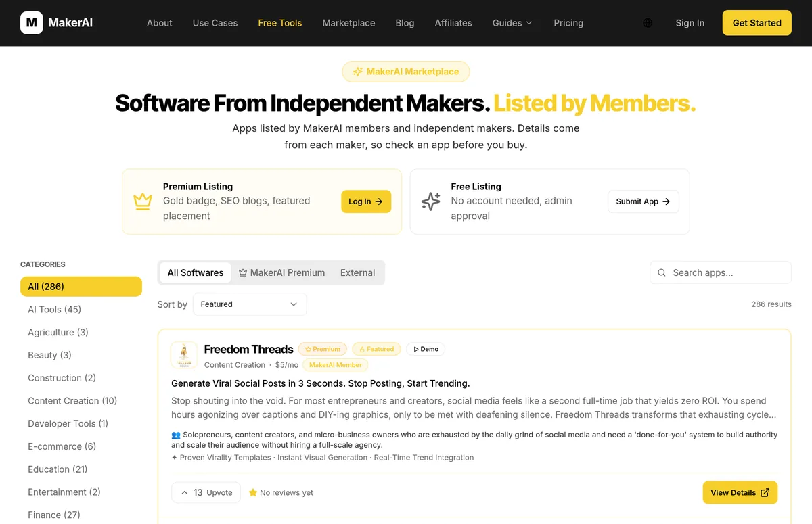Filter by Developer Tools (1)

click(x=81, y=424)
